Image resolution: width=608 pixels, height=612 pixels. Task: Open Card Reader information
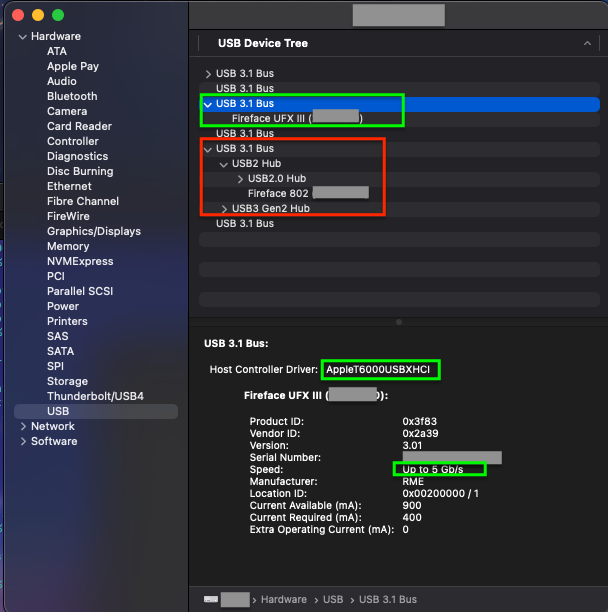pyautogui.click(x=80, y=126)
